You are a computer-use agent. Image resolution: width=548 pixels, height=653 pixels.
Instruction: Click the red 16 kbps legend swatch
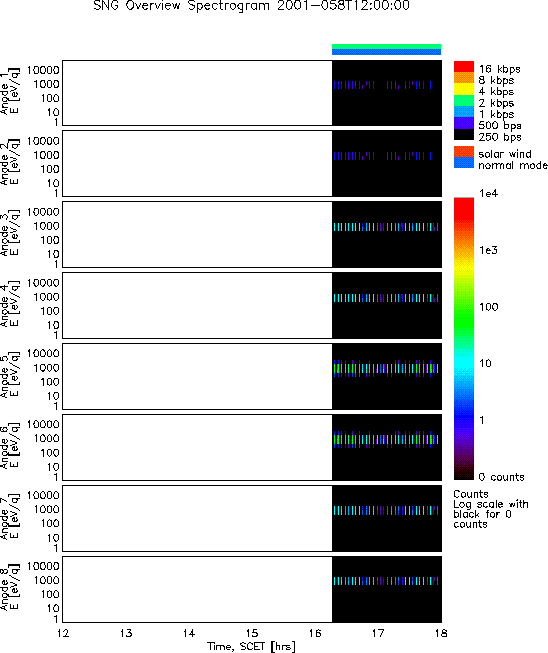(464, 67)
